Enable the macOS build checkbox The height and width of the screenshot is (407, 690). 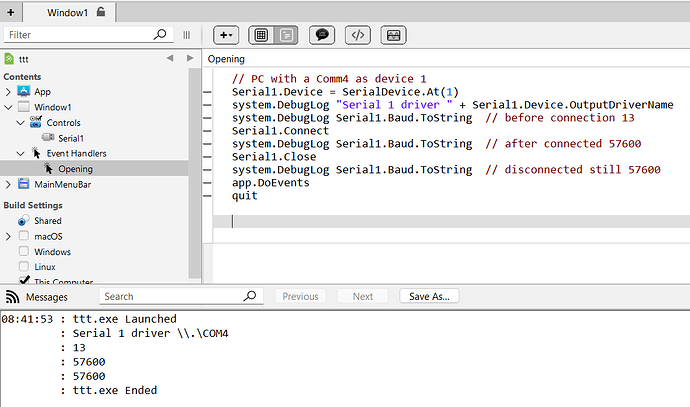point(24,236)
